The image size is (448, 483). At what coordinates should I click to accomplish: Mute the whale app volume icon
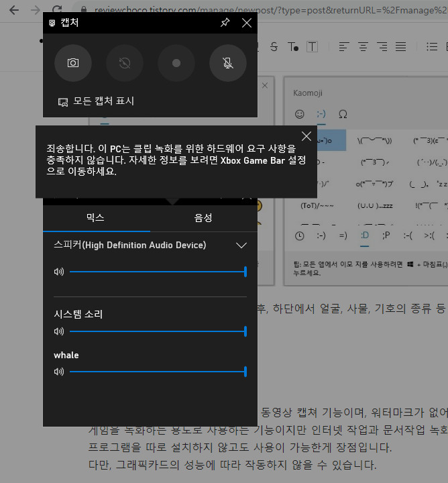pos(59,372)
